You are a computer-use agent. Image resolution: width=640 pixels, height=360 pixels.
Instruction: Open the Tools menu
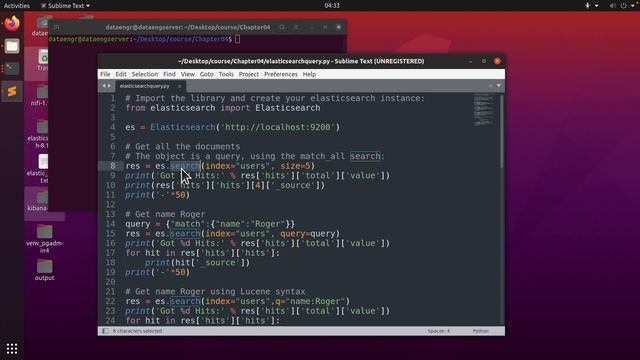pyautogui.click(x=226, y=74)
